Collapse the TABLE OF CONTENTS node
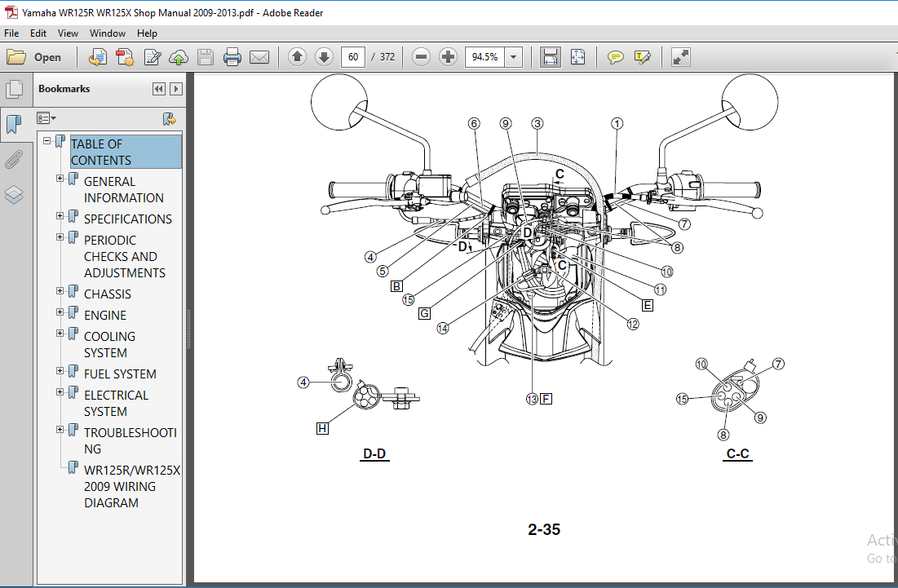This screenshot has height=588, width=898. click(47, 140)
